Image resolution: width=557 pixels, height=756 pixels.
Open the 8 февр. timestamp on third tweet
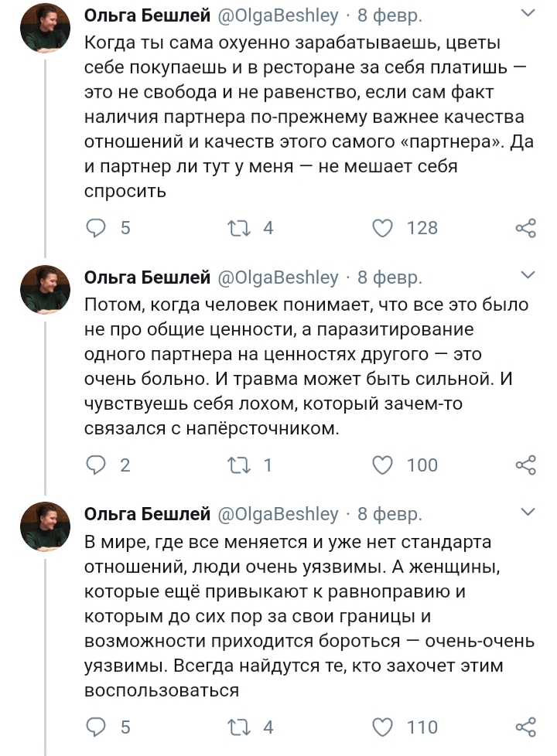click(389, 514)
